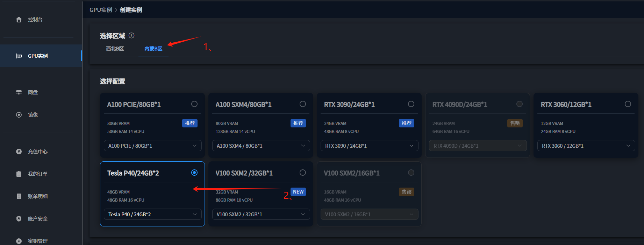
Task: Click the GPU实例 breadcrumb link
Action: point(101,10)
